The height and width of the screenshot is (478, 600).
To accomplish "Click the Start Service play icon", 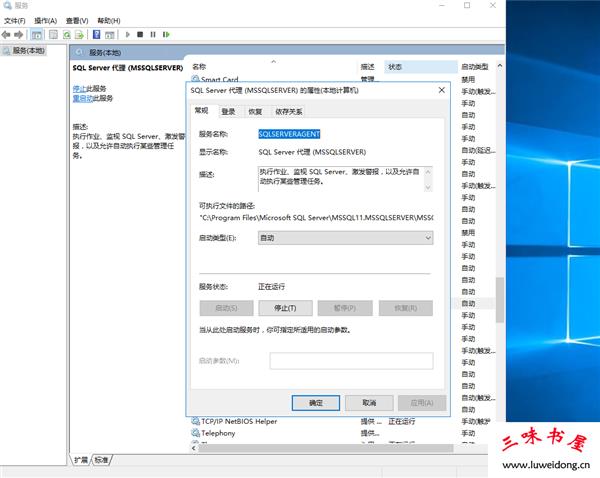I will coord(128,34).
